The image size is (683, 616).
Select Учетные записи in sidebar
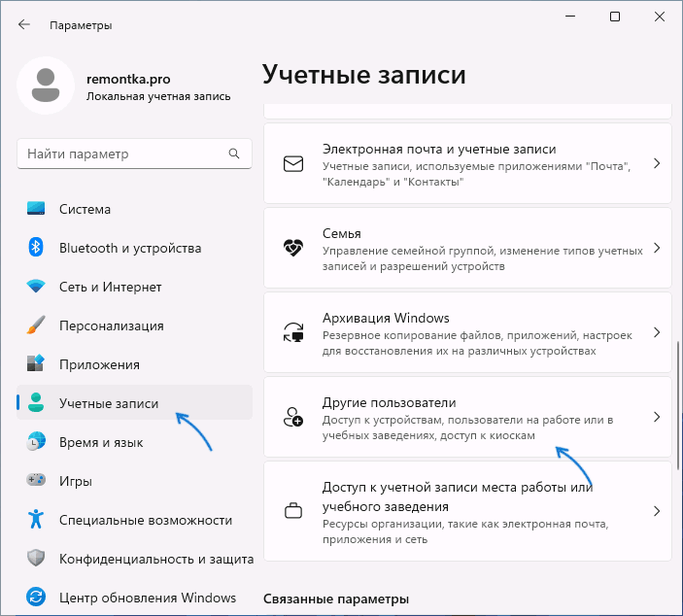pos(134,402)
